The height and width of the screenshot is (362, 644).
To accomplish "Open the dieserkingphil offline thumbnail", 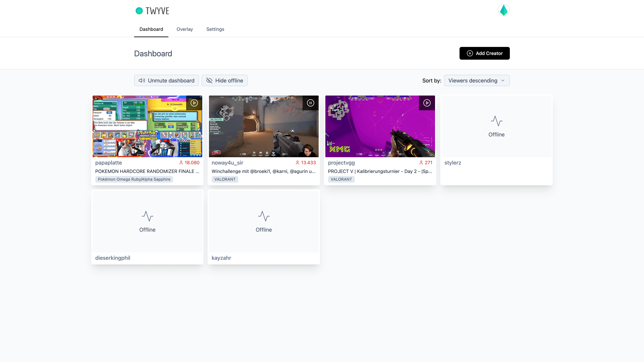I will [x=147, y=221].
